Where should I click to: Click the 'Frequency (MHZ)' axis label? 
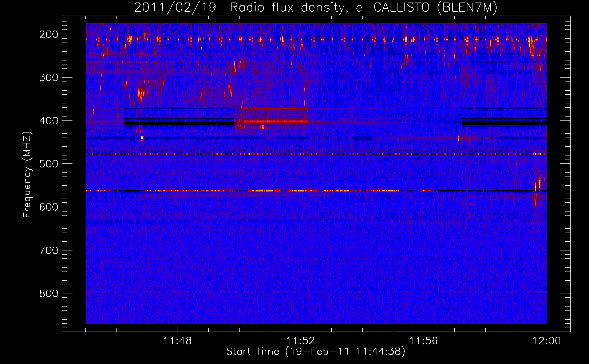click(27, 174)
